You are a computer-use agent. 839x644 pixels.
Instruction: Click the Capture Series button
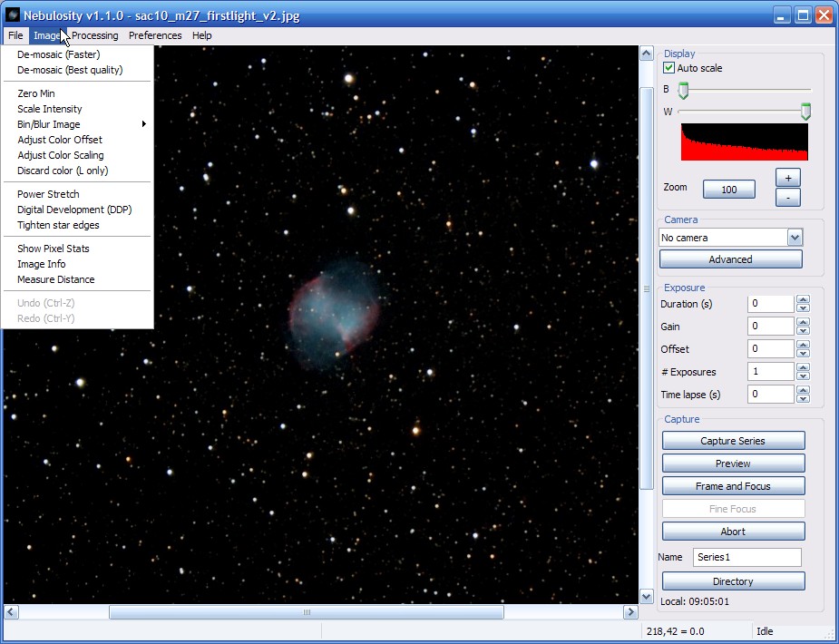pyautogui.click(x=733, y=441)
